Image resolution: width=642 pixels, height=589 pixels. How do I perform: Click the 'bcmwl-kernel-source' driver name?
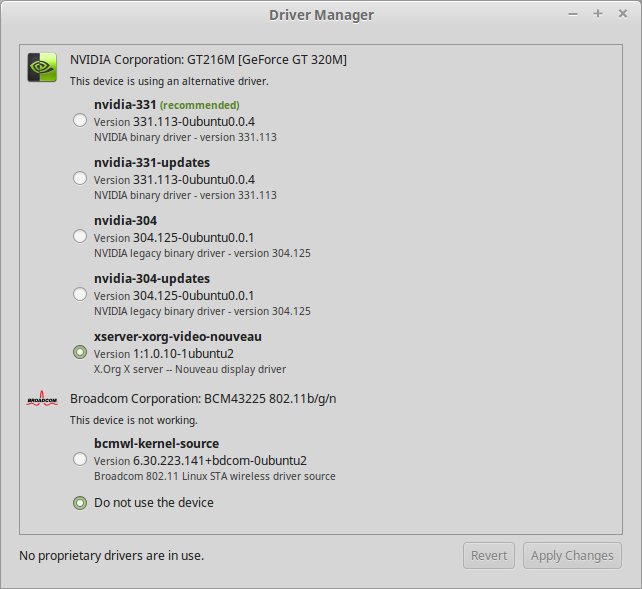pyautogui.click(x=156, y=444)
